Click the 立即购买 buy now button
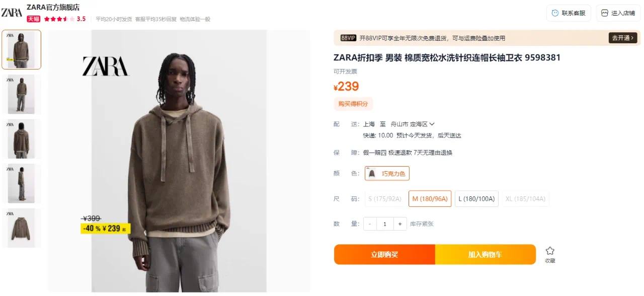Image resolution: width=644 pixels, height=296 pixels. coord(384,255)
